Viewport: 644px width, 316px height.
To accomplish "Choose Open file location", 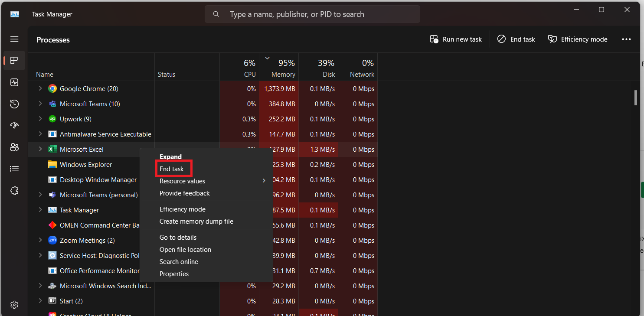I will tap(206, 250).
